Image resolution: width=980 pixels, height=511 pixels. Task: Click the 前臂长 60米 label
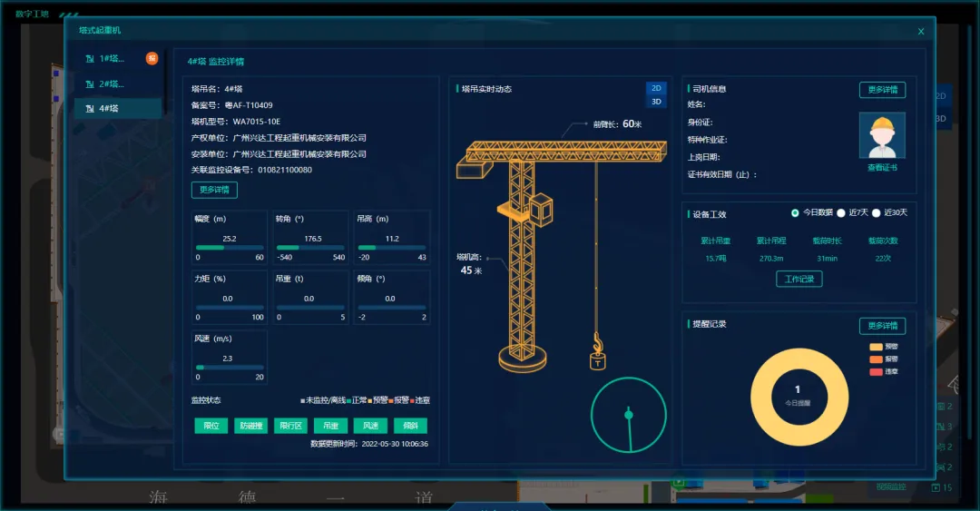point(618,123)
